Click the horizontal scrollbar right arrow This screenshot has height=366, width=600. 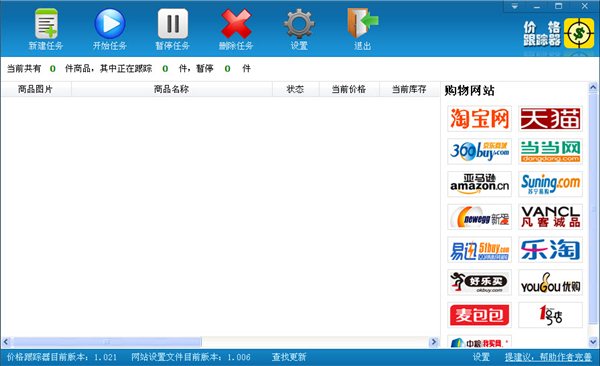[x=434, y=342]
